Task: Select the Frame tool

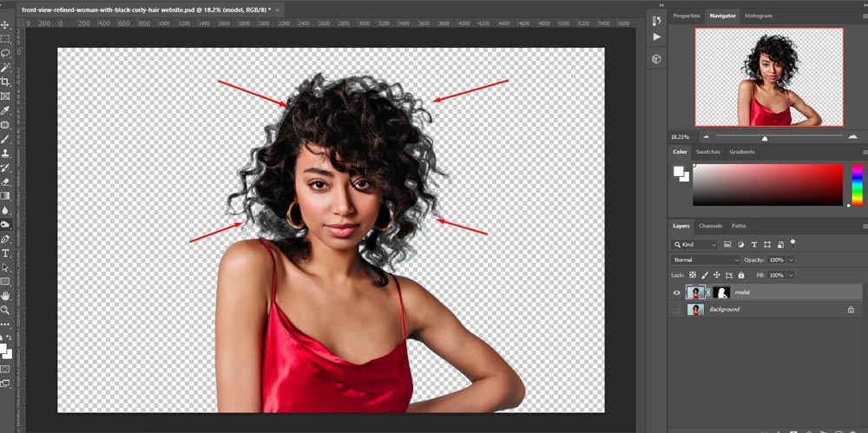Action: click(x=5, y=96)
